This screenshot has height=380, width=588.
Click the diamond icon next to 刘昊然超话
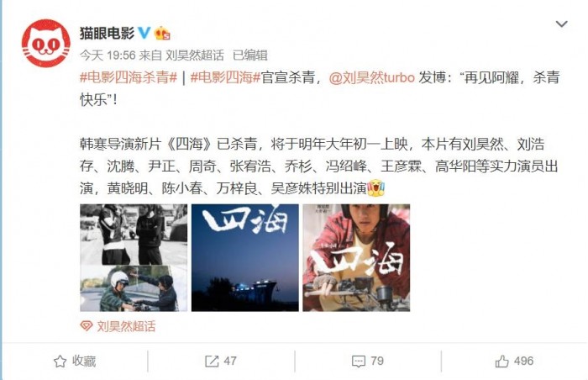pos(87,326)
